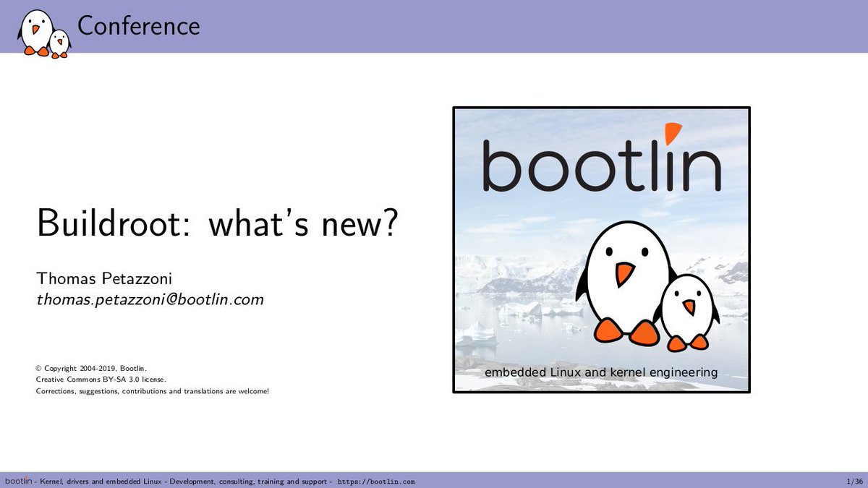Click the penguin logo in the header
The height and width of the screenshot is (488, 868).
pos(44,33)
